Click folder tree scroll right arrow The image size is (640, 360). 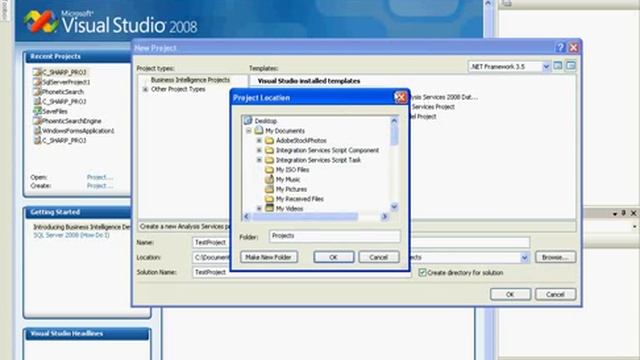384,217
